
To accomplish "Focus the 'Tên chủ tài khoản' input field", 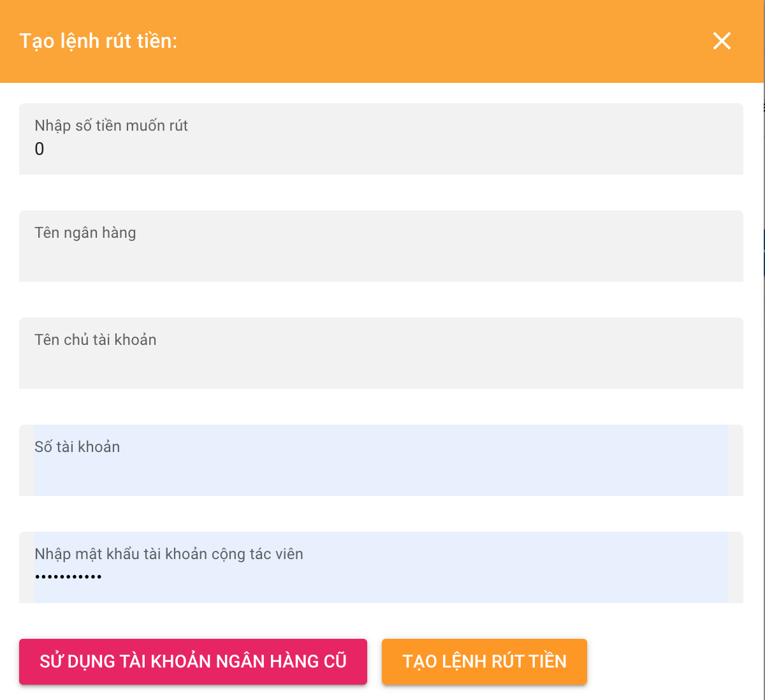I will tap(382, 365).
